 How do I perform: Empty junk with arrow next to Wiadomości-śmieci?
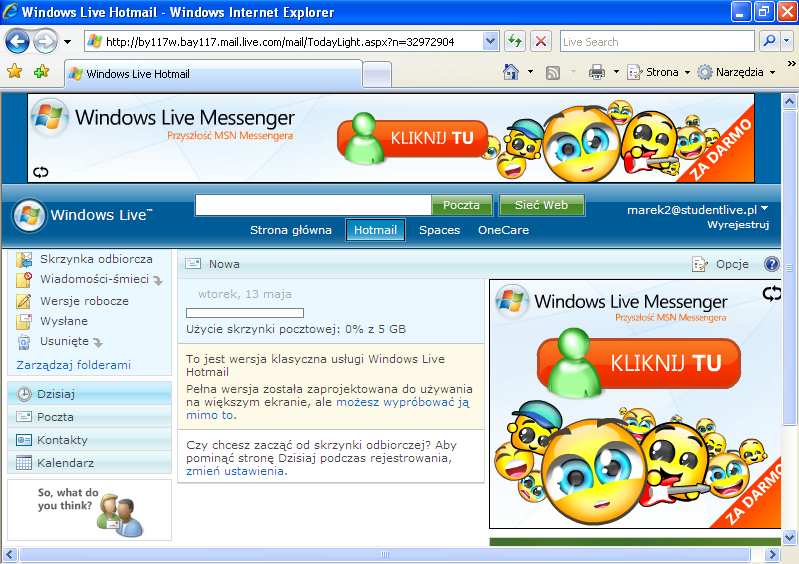(x=157, y=280)
